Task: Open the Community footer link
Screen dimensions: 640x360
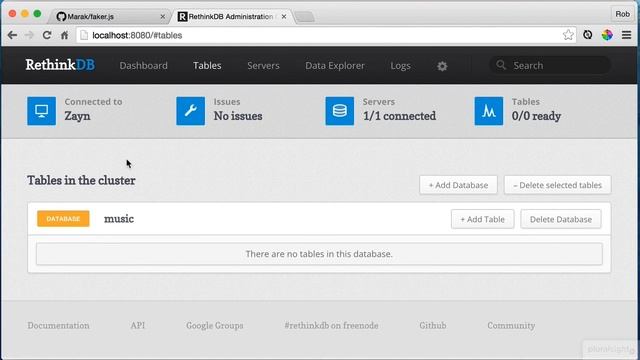Action: coord(511,325)
